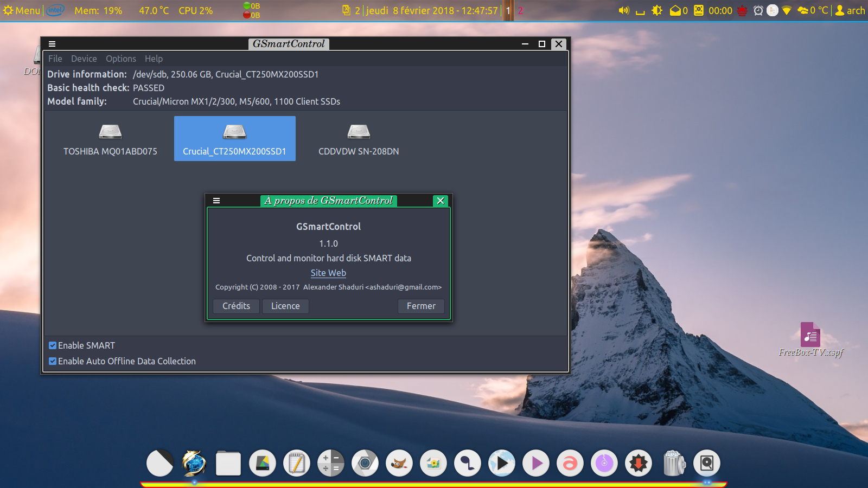Open the About dialog's title bar menu
The width and height of the screenshot is (868, 488).
coord(216,201)
